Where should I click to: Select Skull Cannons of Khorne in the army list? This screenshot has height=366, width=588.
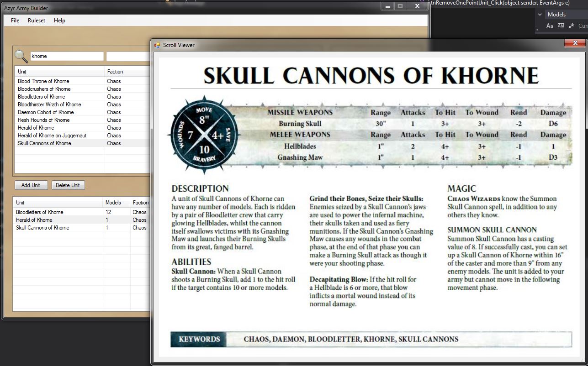(x=82, y=228)
